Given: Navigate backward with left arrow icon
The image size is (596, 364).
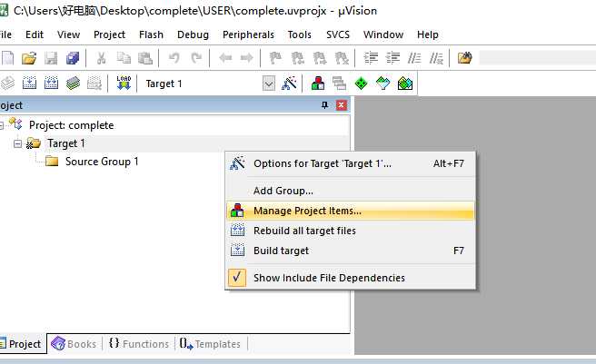Looking at the screenshot, I should tap(225, 58).
